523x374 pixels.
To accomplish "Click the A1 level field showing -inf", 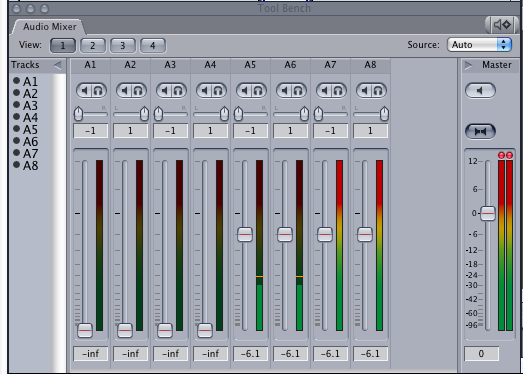I will (x=90, y=354).
